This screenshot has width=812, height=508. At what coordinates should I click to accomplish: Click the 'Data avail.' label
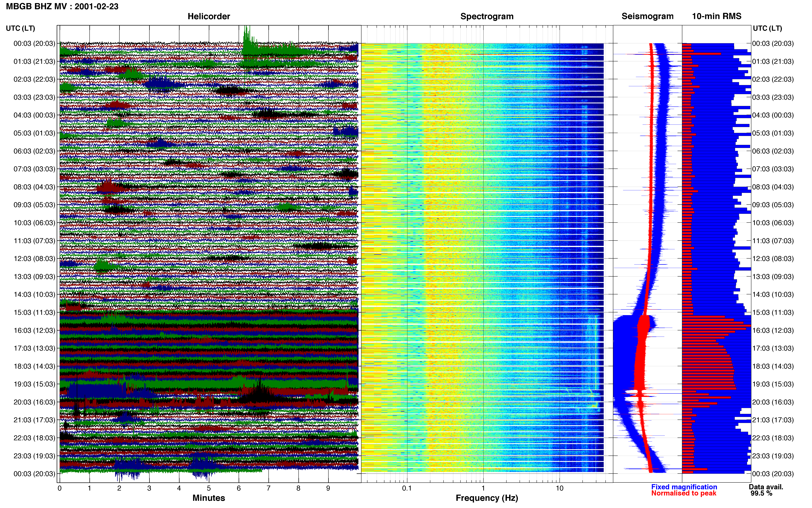(x=766, y=487)
